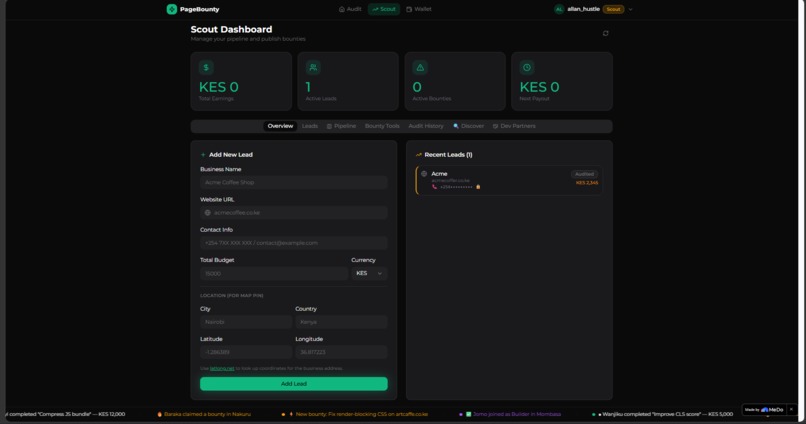Open the Scout nav item
Viewport: 806px width, 424px height.
[384, 9]
